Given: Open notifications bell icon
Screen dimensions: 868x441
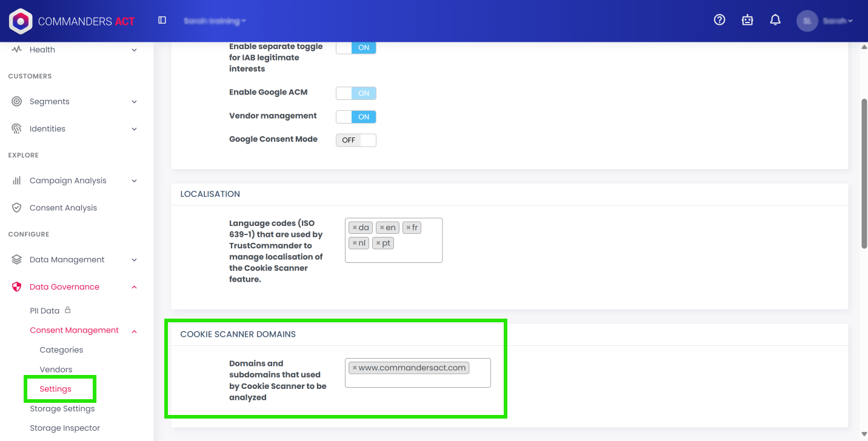Looking at the screenshot, I should point(775,20).
